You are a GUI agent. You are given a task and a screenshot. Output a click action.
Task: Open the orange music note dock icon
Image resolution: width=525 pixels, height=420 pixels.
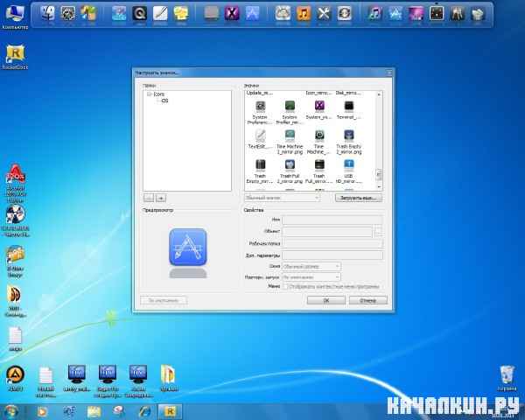pos(304,14)
